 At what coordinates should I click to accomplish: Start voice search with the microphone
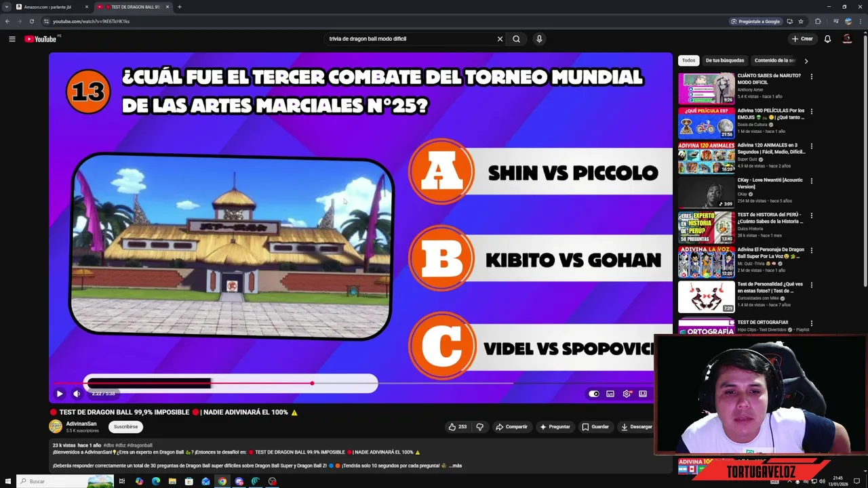[539, 39]
